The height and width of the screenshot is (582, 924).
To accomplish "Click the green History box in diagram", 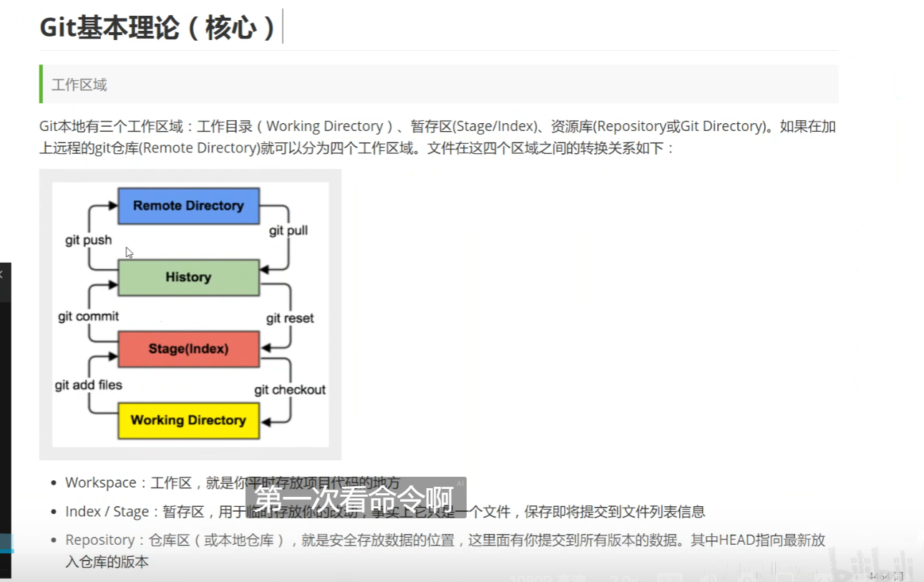I will click(x=188, y=278).
